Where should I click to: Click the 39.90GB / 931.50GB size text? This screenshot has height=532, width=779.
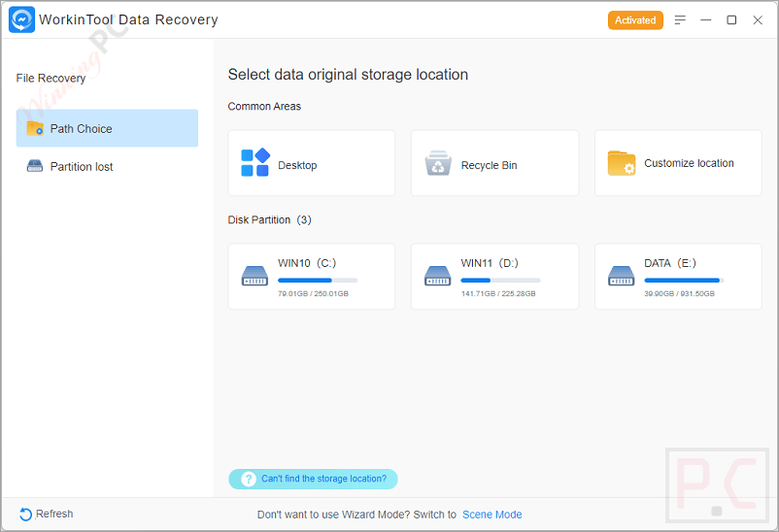[x=679, y=293]
